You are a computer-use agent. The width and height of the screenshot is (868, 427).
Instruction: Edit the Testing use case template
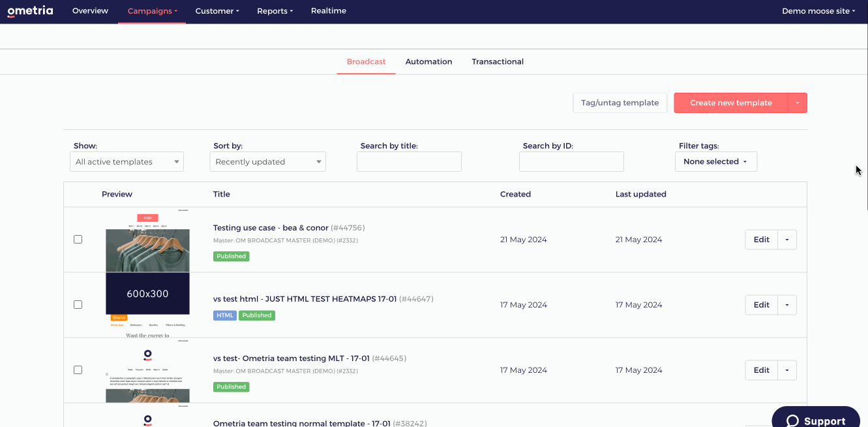click(761, 240)
